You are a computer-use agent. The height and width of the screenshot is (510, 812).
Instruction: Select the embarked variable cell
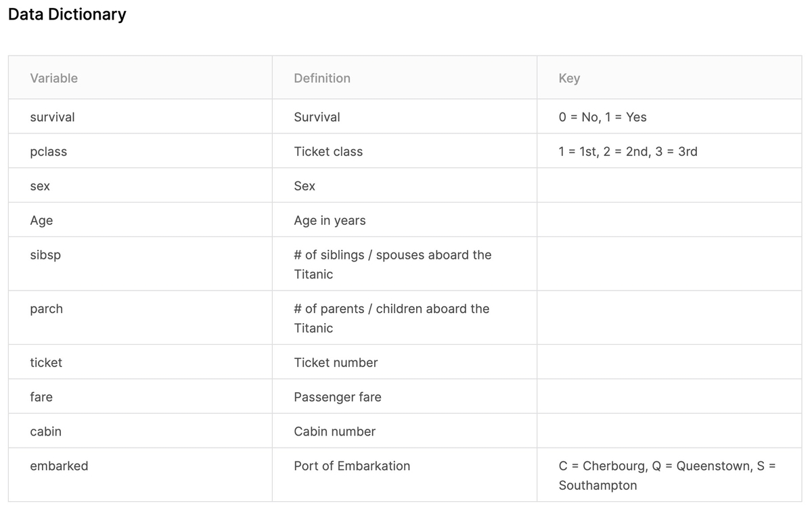(59, 466)
